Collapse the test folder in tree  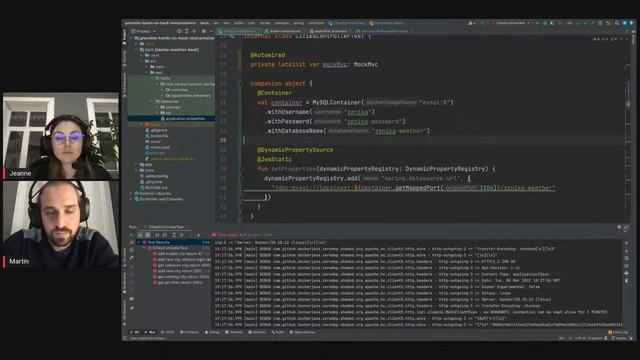[147, 72]
